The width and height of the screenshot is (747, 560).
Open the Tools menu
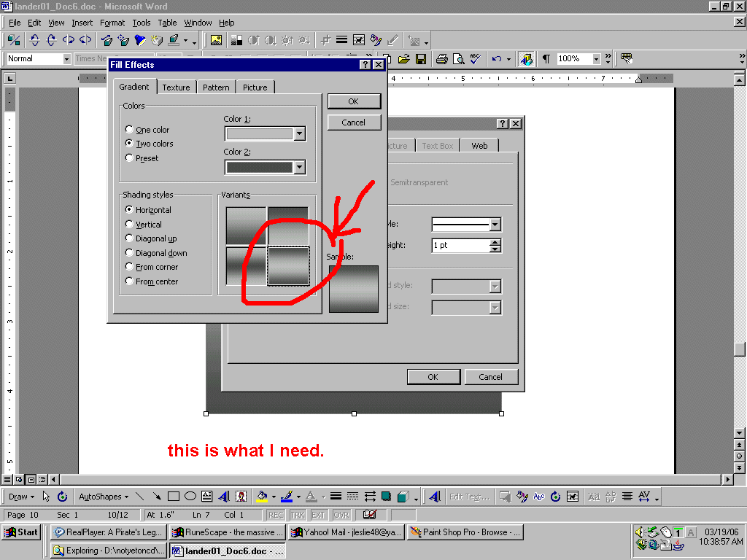(141, 23)
